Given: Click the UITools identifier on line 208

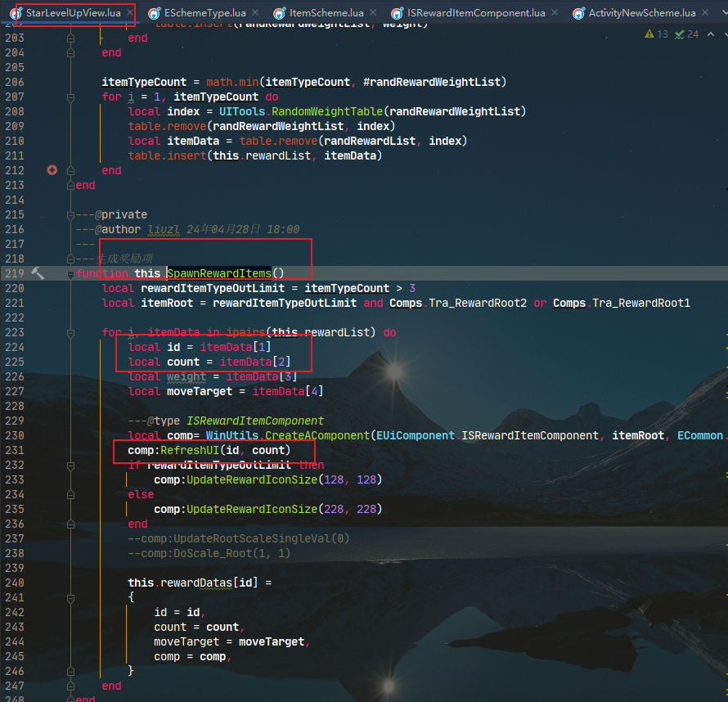Looking at the screenshot, I should pyautogui.click(x=242, y=111).
